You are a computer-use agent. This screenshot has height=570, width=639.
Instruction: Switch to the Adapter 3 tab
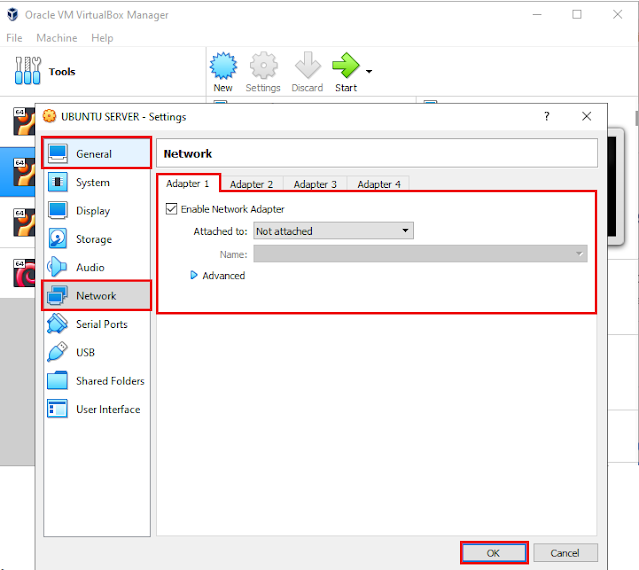point(315,184)
